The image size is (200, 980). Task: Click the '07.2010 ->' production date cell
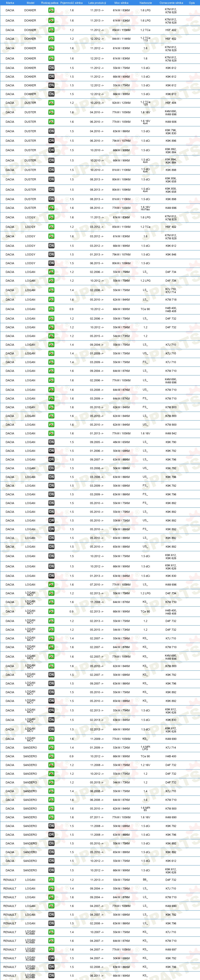pos(97,585)
